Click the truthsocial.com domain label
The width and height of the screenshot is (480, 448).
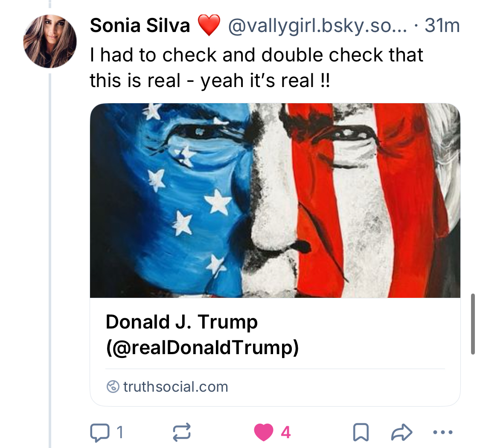tap(175, 387)
